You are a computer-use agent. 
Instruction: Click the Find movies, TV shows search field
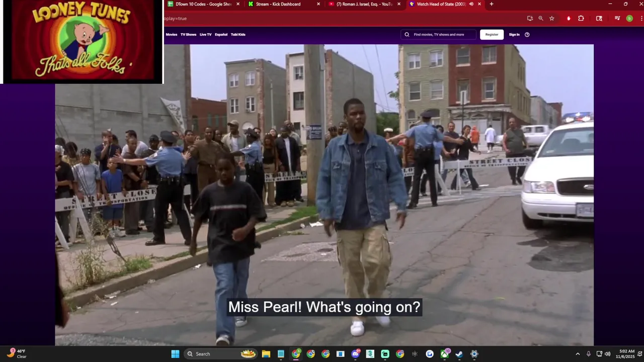(439, 35)
